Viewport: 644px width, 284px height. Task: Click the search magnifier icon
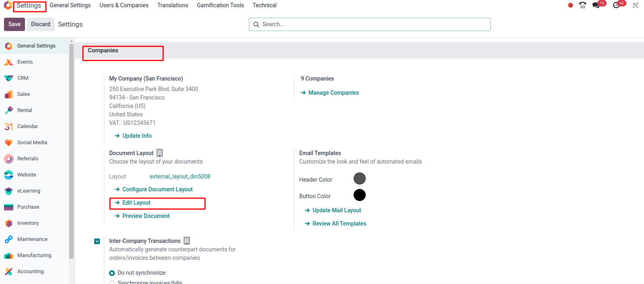256,25
